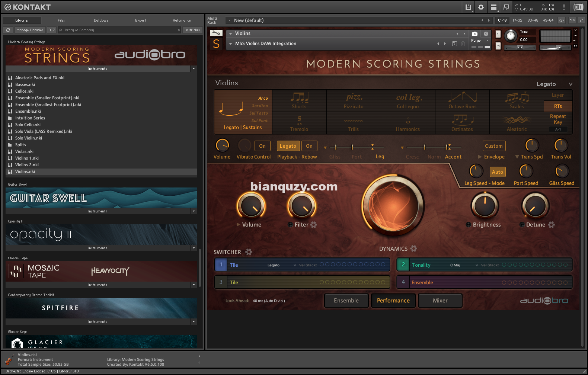Open the New (default) multi dropdown
The width and height of the screenshot is (588, 375).
[x=230, y=20]
